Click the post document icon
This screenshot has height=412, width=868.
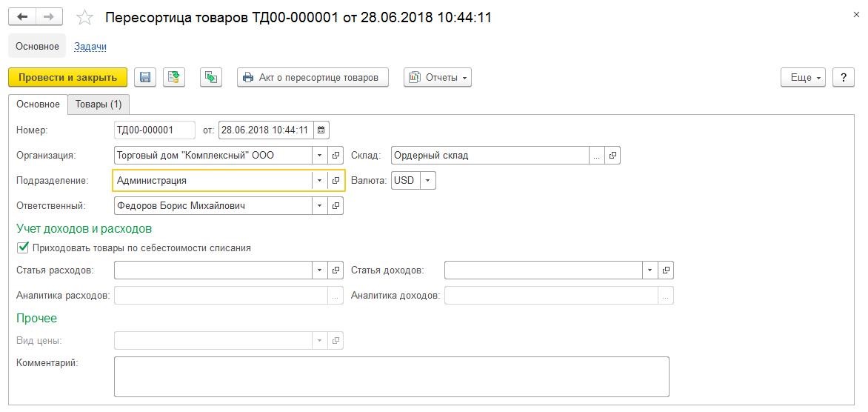[x=174, y=78]
